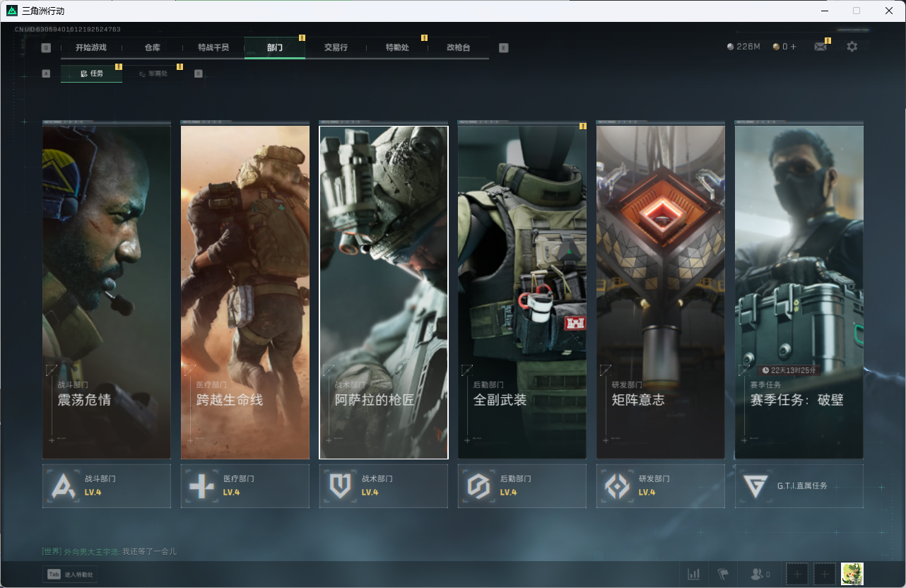Open the player avatar portrait
The height and width of the screenshot is (588, 906).
tap(852, 574)
